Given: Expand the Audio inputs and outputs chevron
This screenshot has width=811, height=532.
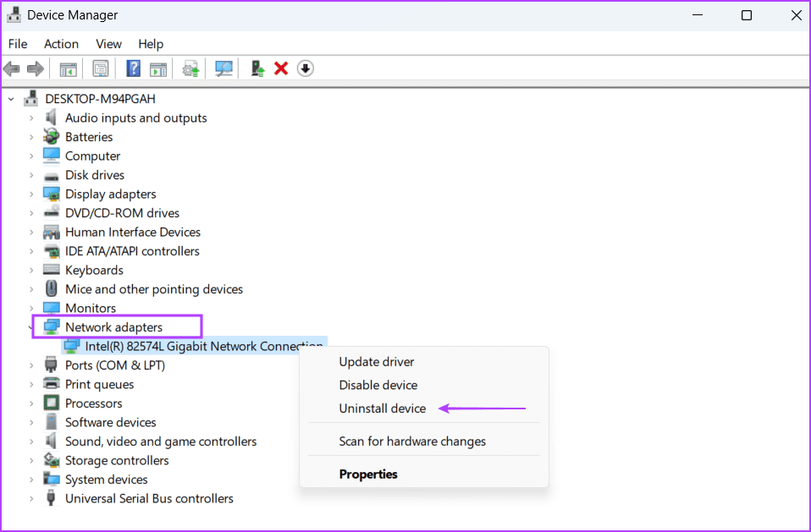Looking at the screenshot, I should point(31,118).
